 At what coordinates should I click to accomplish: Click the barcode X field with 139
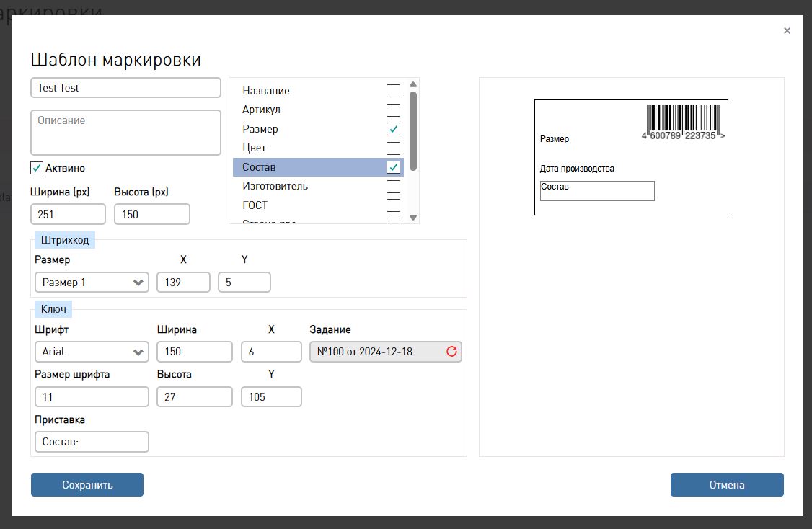click(x=183, y=282)
